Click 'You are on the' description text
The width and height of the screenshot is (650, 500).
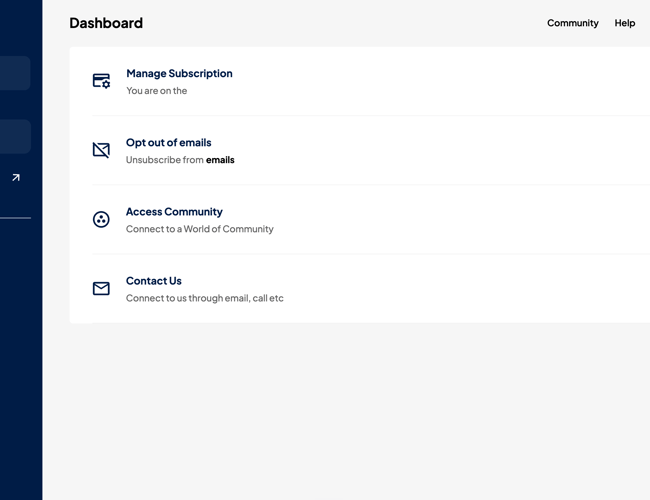click(x=157, y=91)
